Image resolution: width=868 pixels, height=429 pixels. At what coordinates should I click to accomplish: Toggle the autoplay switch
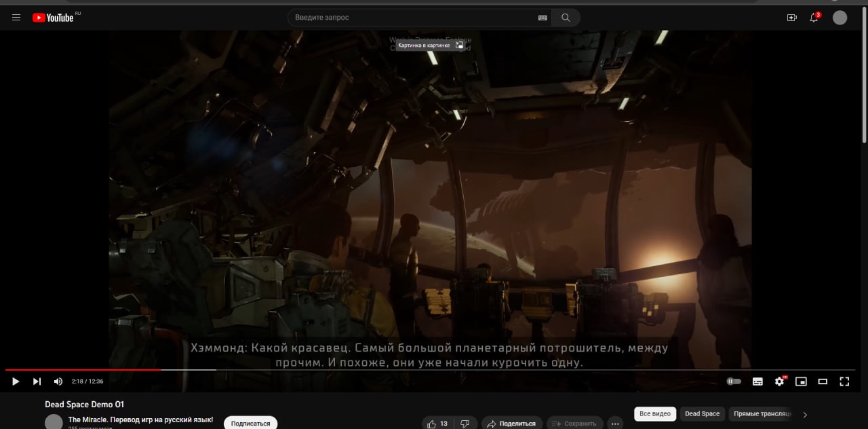pos(734,381)
